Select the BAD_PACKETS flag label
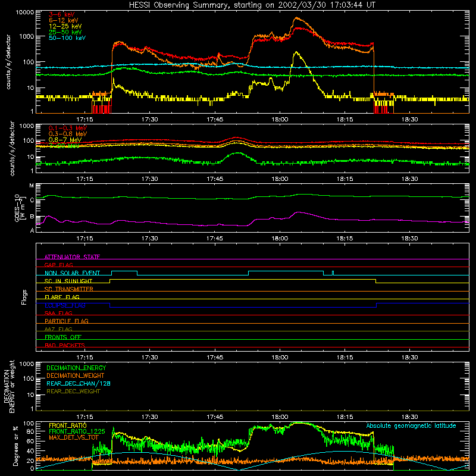 tap(65, 345)
